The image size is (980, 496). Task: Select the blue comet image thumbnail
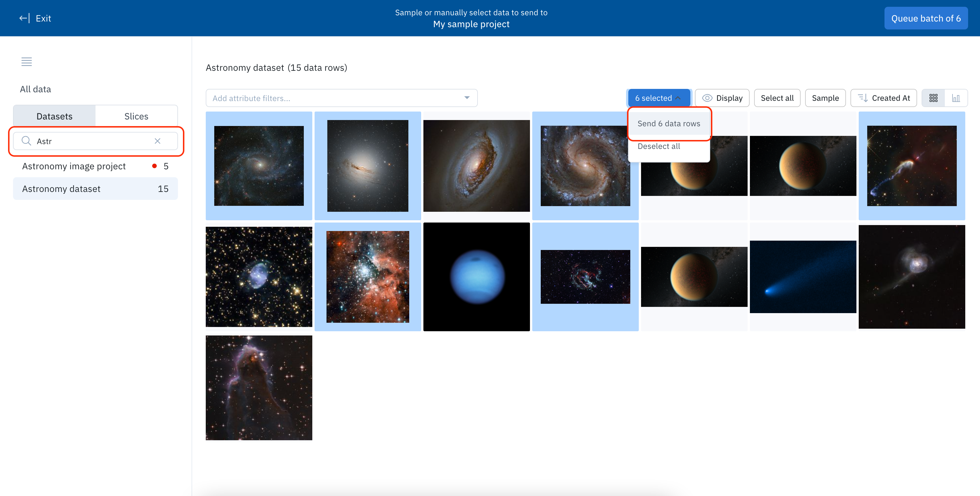(803, 277)
